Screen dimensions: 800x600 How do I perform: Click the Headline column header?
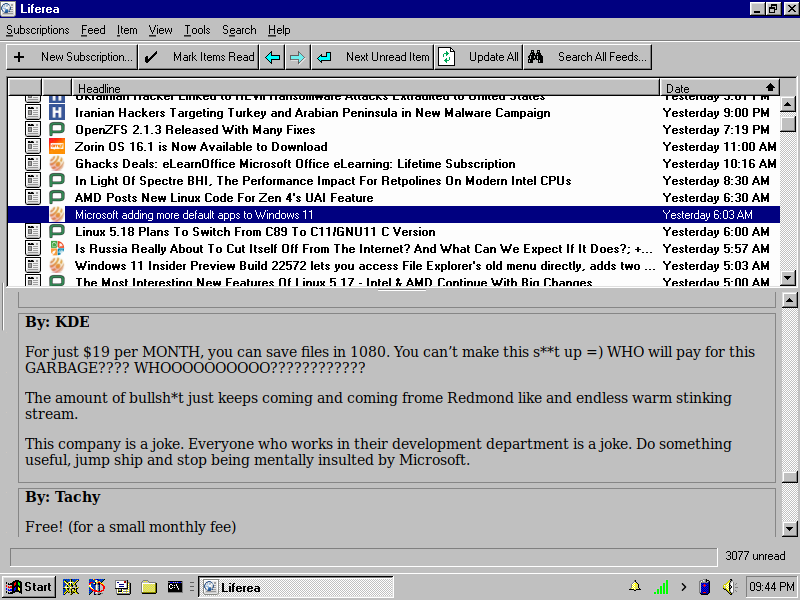coord(366,88)
